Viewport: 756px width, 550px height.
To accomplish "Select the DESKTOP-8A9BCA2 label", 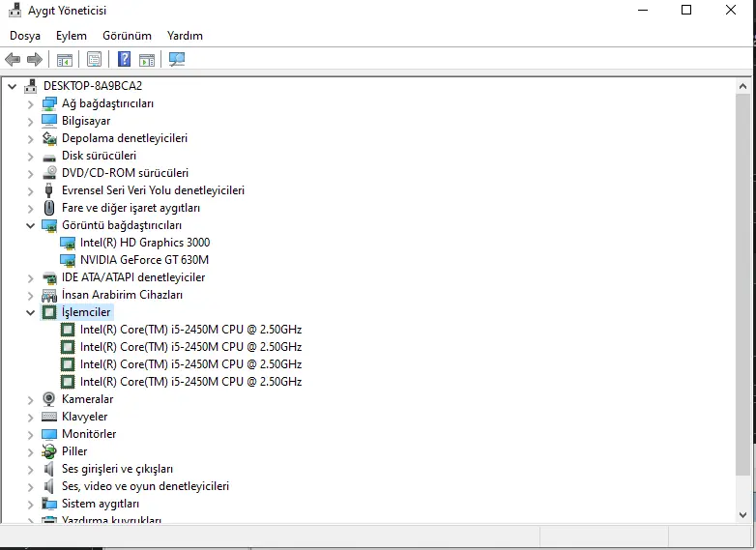I will click(x=93, y=86).
